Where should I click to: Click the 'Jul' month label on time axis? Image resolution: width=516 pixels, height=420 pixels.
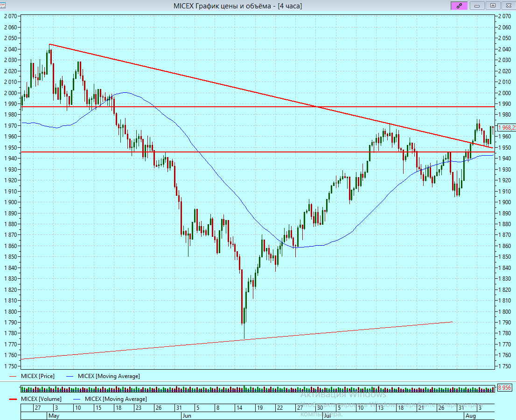coord(327,416)
